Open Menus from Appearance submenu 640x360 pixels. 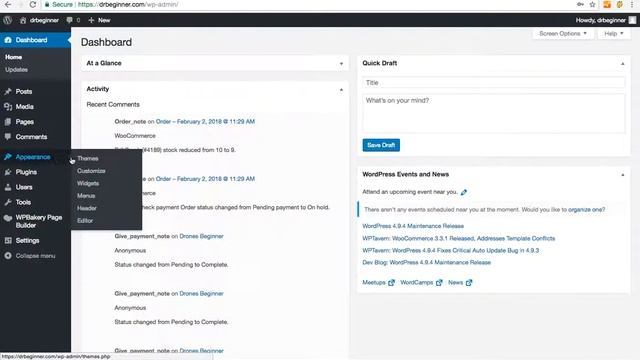(x=86, y=196)
